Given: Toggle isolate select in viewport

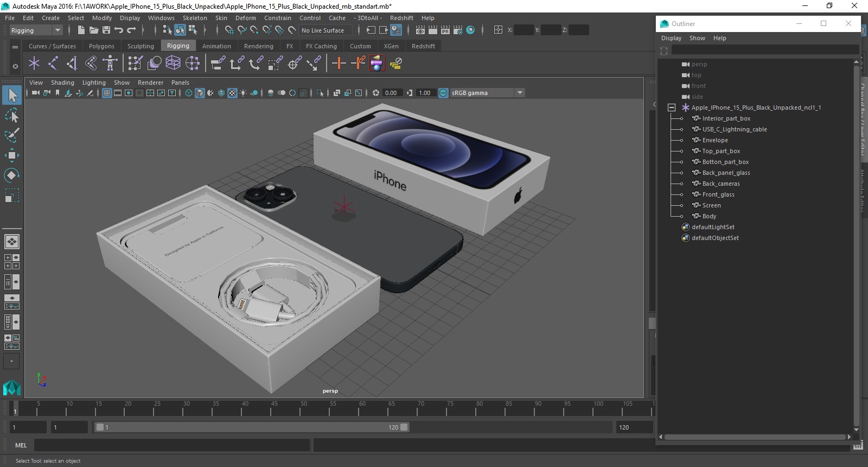Looking at the screenshot, I should 320,93.
